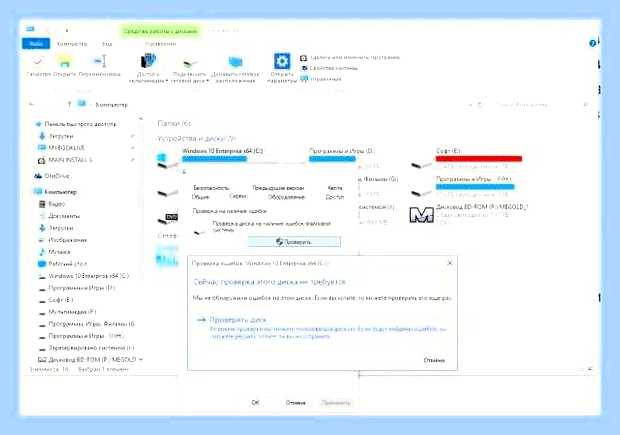Click the Дисковод BD-ROM (P:) MBGOLD drive tile
This screenshot has height=435, width=620.
coord(469,214)
